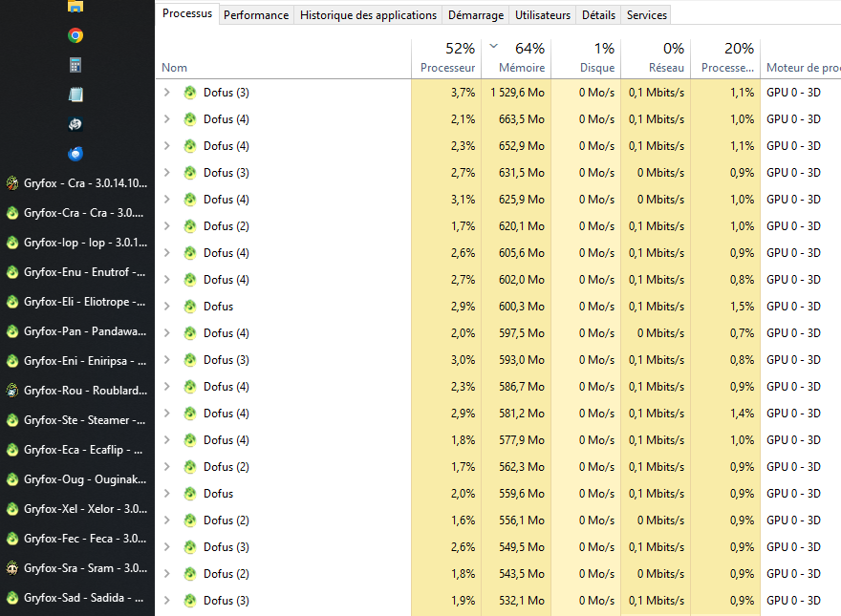This screenshot has height=616, width=841.
Task: Click the Dofus icon on the 556,1 Mo row
Action: pos(190,520)
